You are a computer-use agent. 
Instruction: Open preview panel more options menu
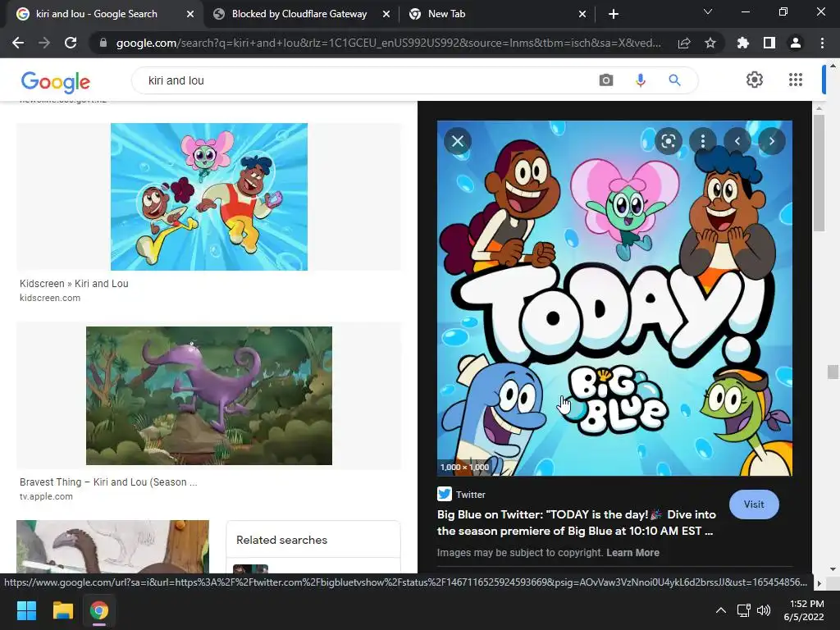(x=703, y=141)
